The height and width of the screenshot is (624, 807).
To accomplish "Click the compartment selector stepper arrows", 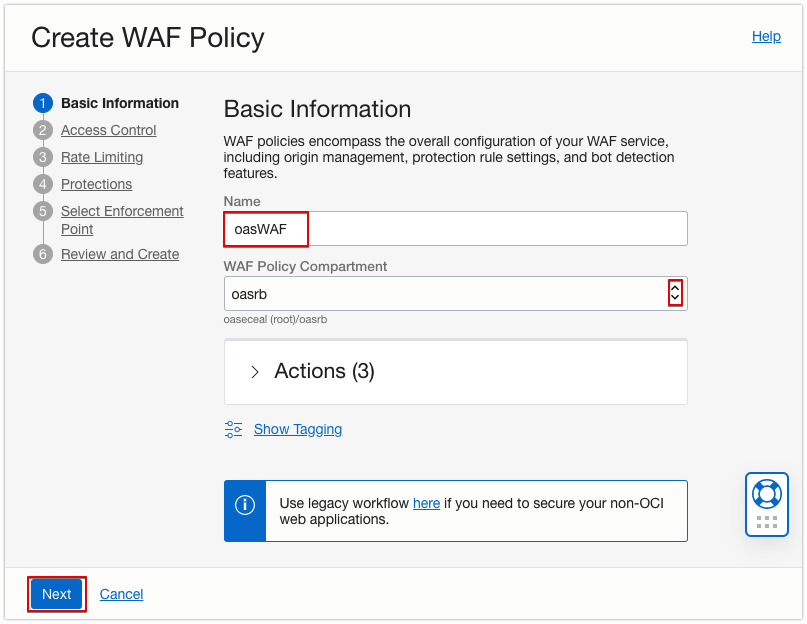I will click(x=675, y=293).
